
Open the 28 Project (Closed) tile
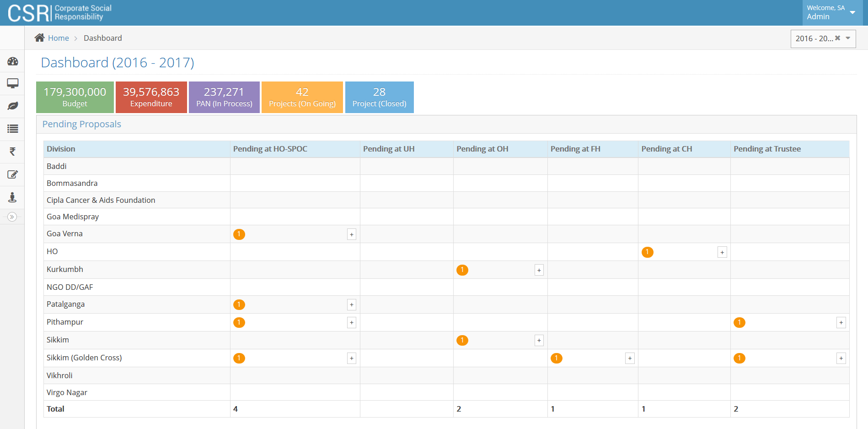click(x=380, y=97)
